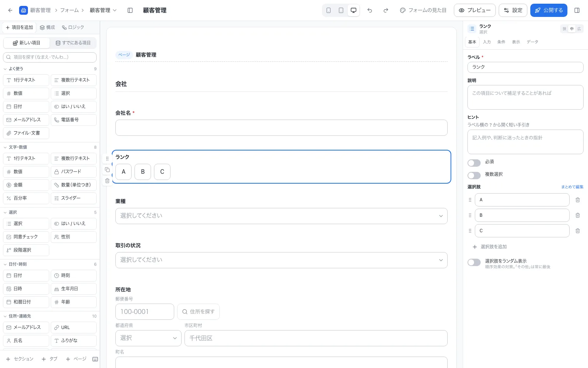Set field width to 中
588x368 pixels.
[x=572, y=29]
